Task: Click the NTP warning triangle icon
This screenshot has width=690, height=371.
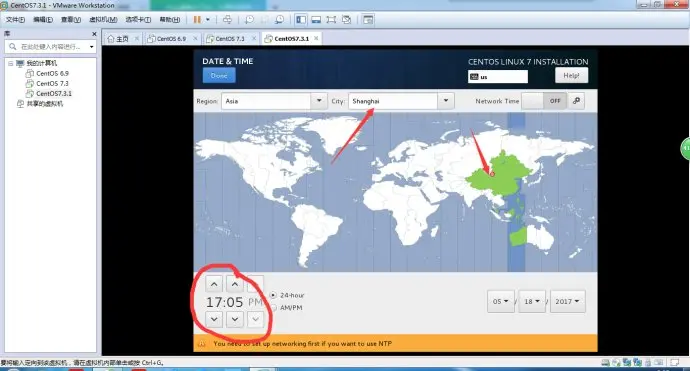Action: pos(202,344)
